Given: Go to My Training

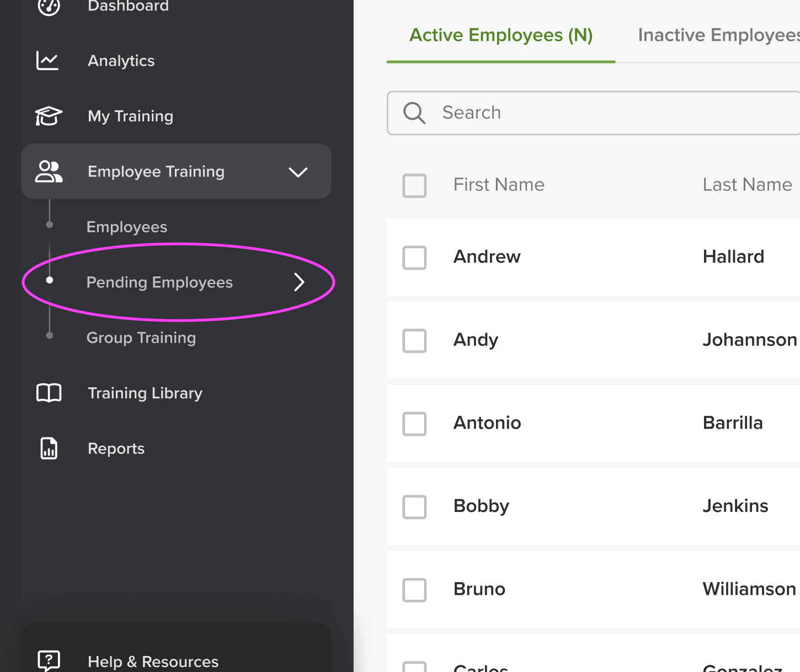Looking at the screenshot, I should coord(131,116).
